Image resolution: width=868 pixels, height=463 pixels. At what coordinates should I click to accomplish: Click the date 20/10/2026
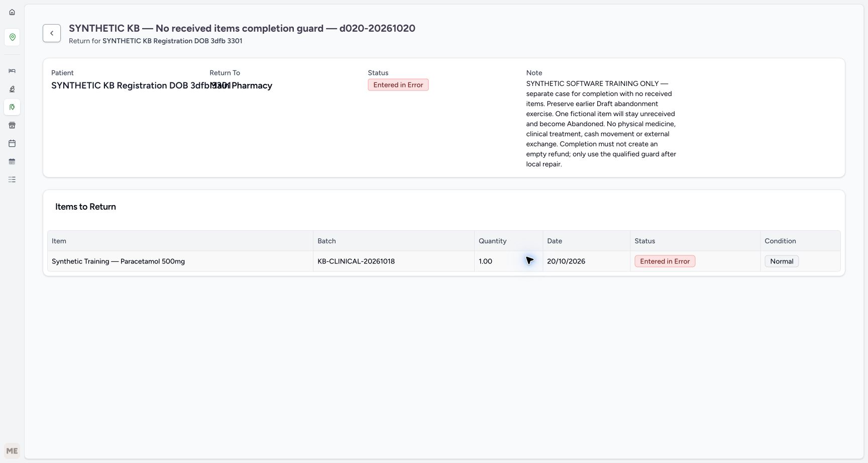click(x=566, y=261)
